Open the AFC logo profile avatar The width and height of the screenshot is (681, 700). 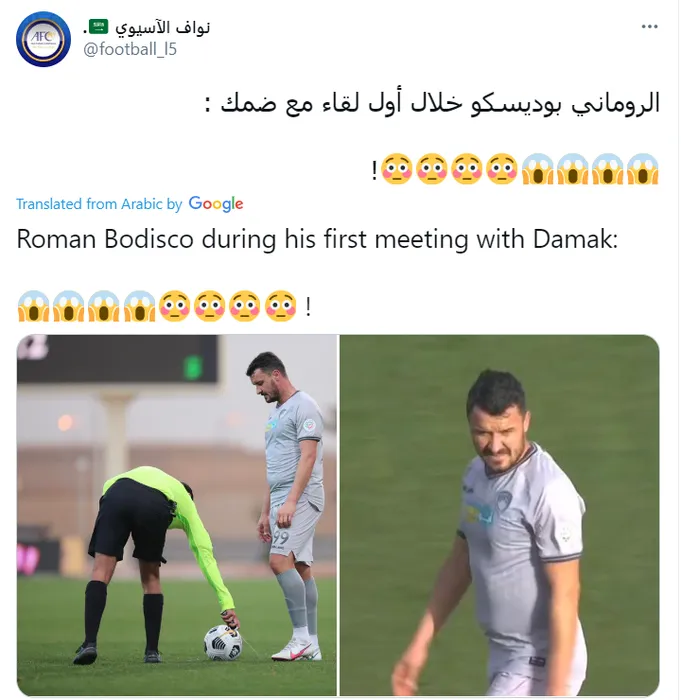pyautogui.click(x=43, y=39)
